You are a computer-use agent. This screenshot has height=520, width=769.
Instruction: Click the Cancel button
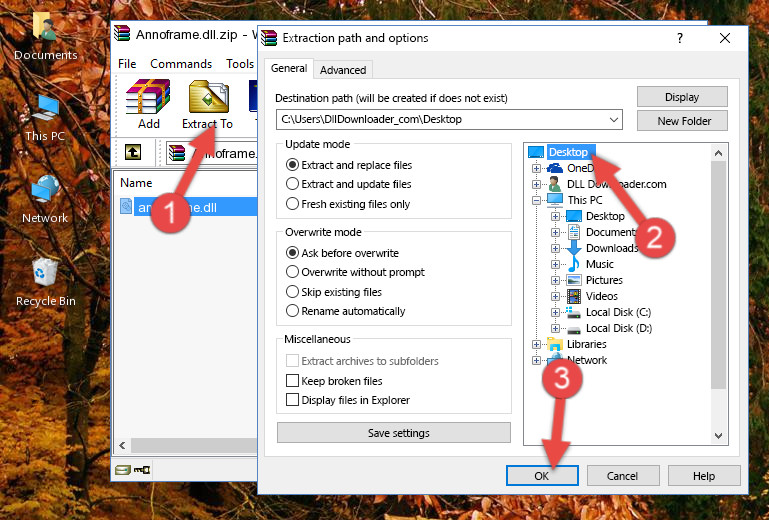coord(623,475)
